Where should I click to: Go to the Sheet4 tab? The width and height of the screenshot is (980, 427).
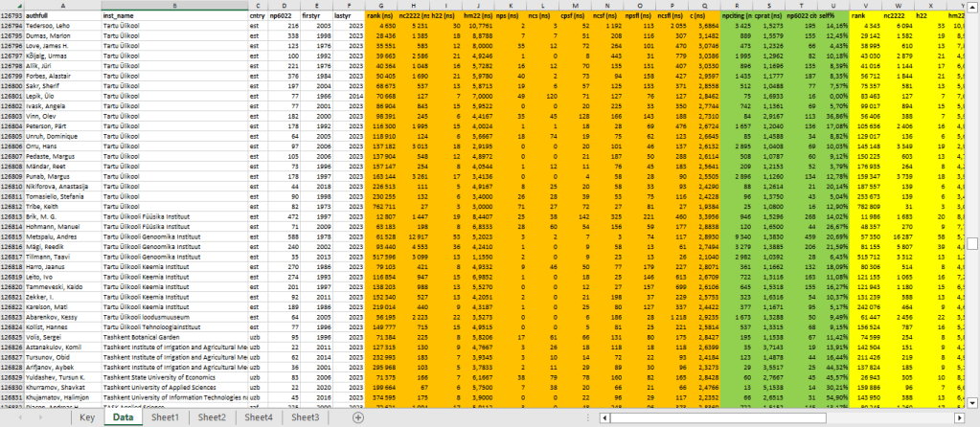point(259,417)
